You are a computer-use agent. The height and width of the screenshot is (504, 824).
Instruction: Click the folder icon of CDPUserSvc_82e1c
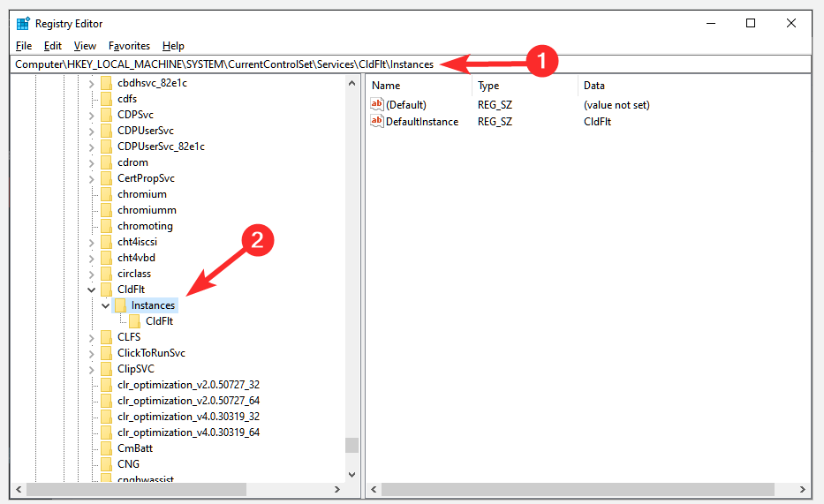tap(106, 147)
